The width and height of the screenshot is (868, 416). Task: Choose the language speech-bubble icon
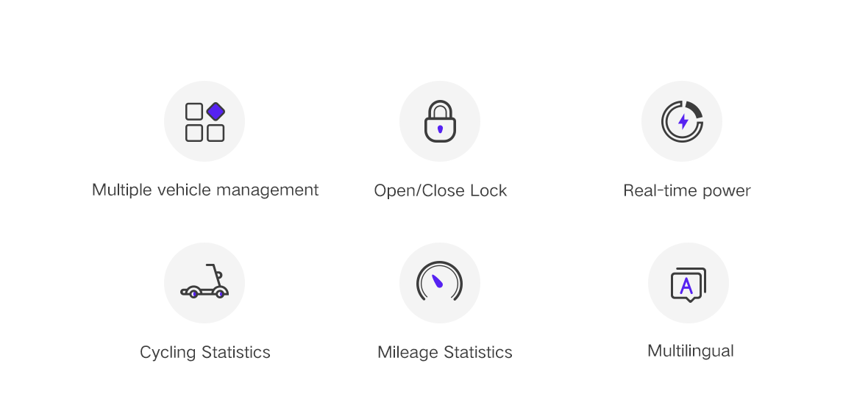pos(688,283)
